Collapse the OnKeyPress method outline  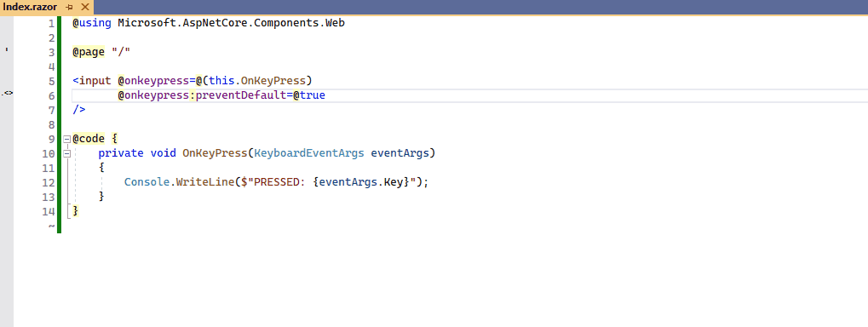click(67, 153)
